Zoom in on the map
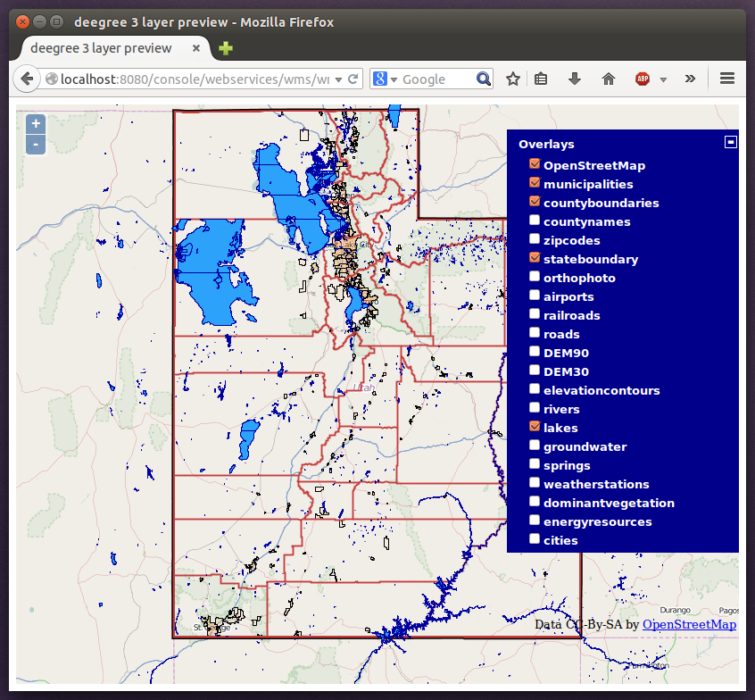The image size is (755, 700). coord(35,123)
